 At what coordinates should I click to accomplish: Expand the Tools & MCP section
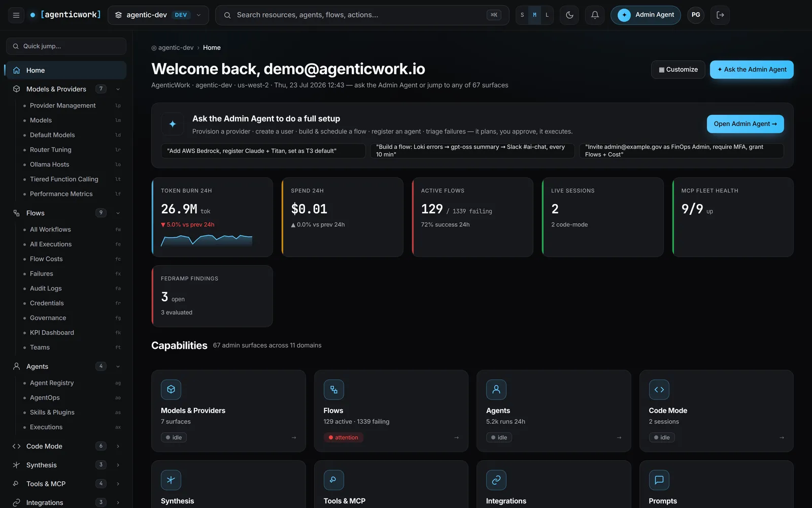[x=118, y=484]
